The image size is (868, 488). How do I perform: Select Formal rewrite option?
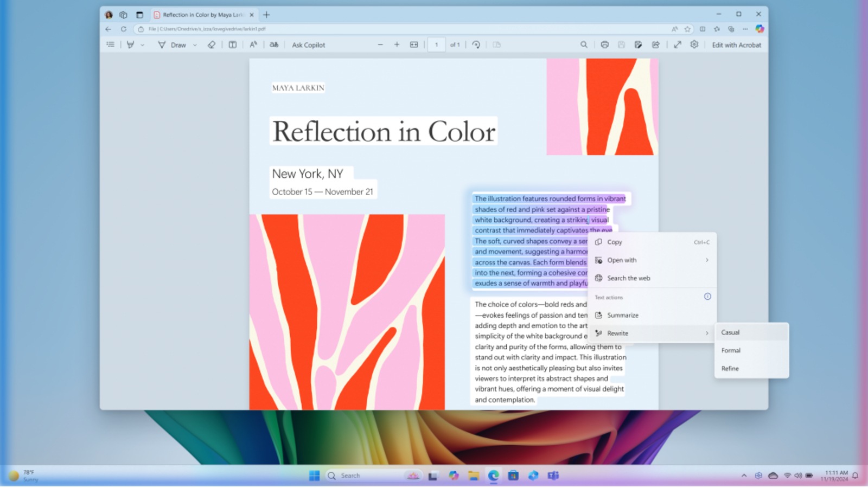pyautogui.click(x=731, y=350)
